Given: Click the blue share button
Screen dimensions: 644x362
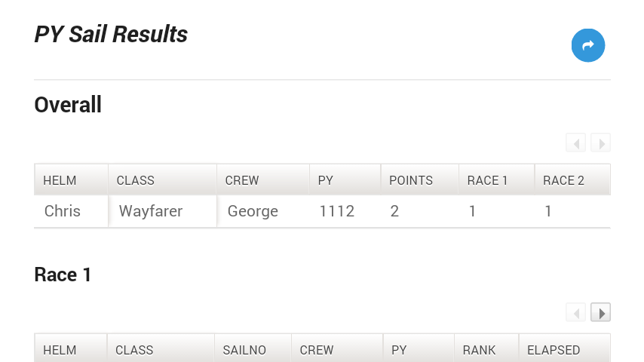Looking at the screenshot, I should 588,45.
